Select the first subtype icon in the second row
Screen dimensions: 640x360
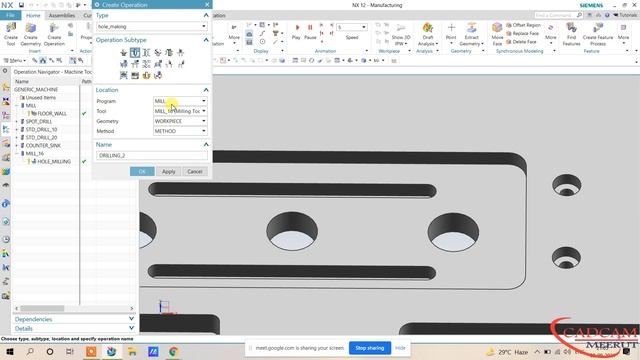(124, 64)
